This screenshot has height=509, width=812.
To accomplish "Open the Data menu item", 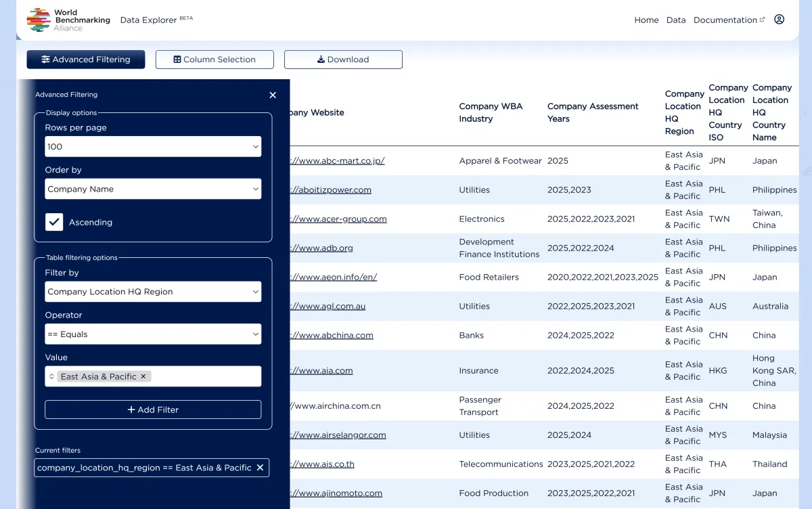I will tap(676, 20).
